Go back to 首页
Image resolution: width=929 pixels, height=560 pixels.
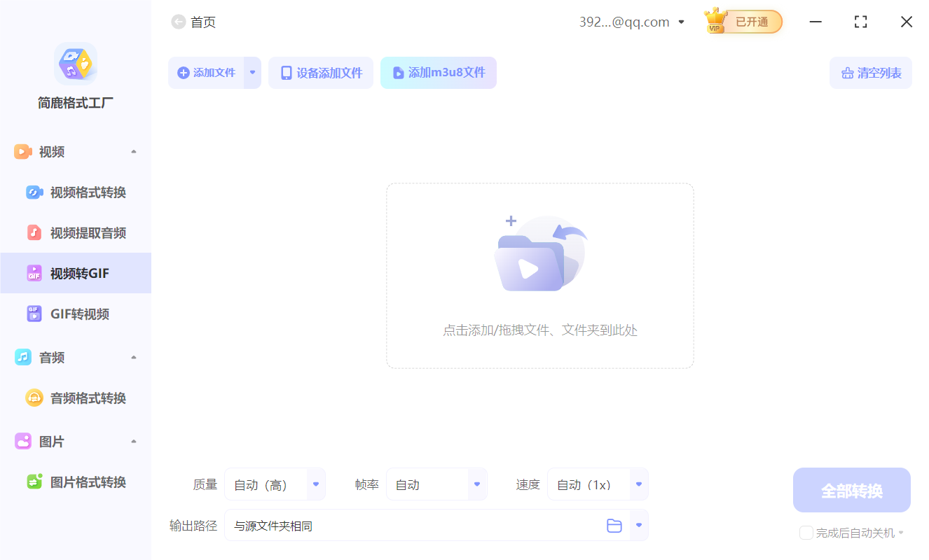coord(193,22)
